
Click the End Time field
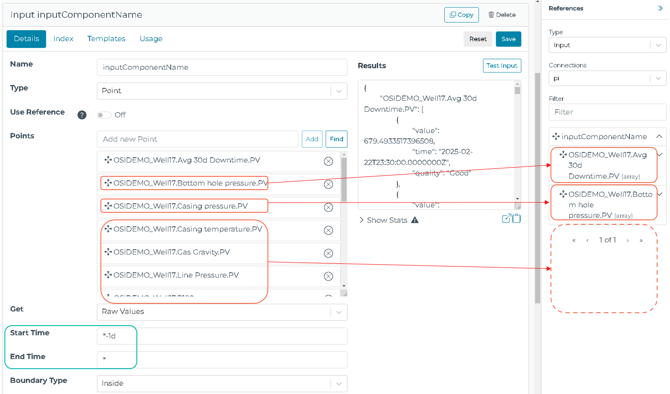click(222, 360)
